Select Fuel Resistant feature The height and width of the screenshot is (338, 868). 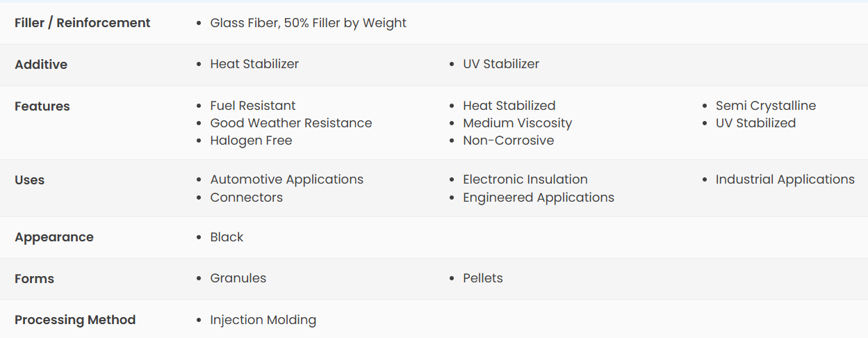click(253, 106)
